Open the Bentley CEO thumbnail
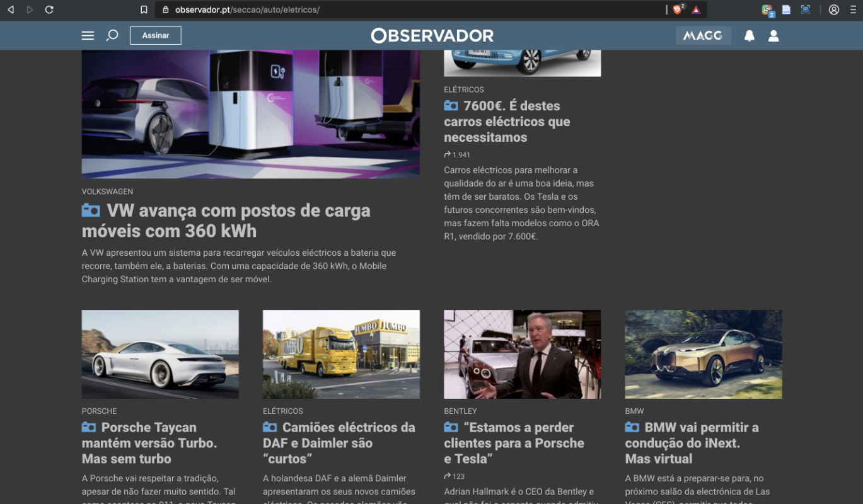The height and width of the screenshot is (504, 863). tap(522, 354)
